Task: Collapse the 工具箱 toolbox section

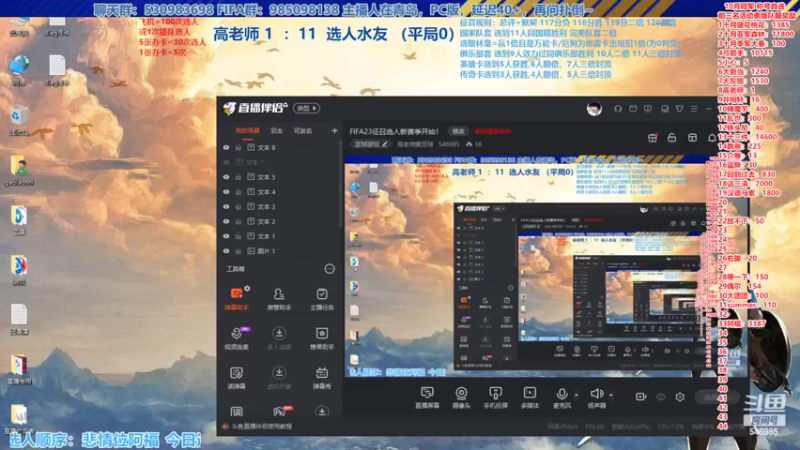Action: point(330,269)
